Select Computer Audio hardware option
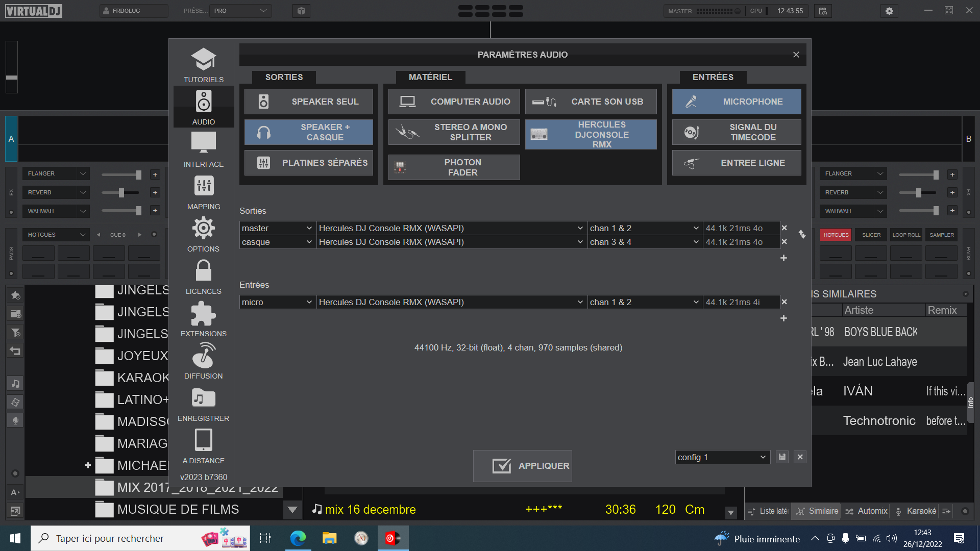Viewport: 980px width, 551px height. [x=454, y=102]
